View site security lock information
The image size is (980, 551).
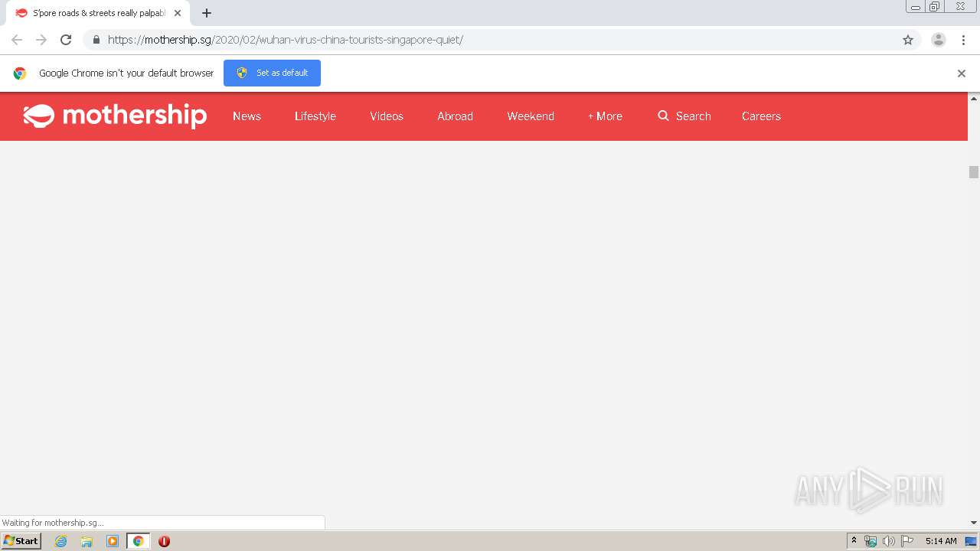(96, 40)
